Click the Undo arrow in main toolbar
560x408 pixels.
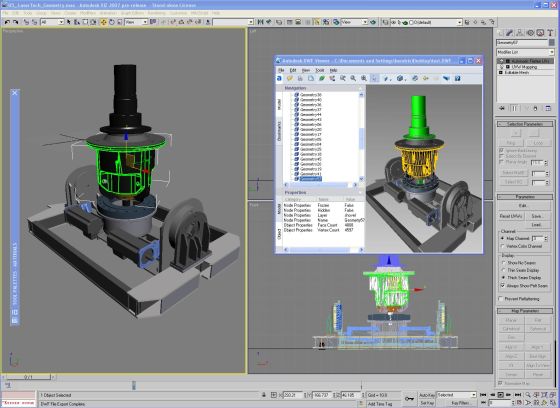(7, 22)
